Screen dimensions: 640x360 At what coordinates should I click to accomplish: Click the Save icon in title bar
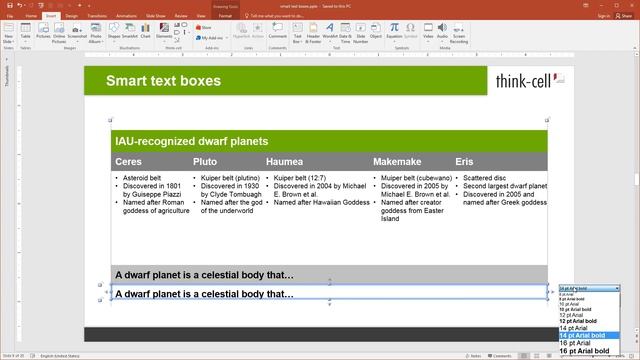[x=10, y=5]
